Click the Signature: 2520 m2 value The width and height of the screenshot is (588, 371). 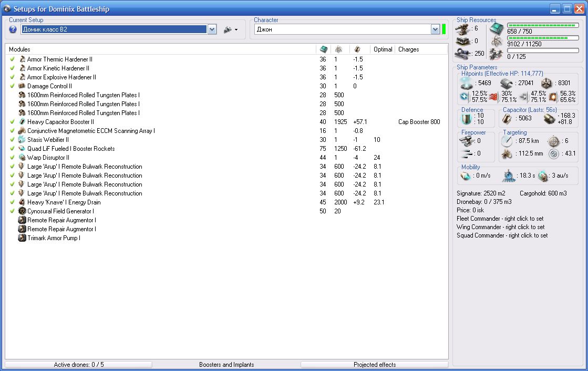[481, 193]
